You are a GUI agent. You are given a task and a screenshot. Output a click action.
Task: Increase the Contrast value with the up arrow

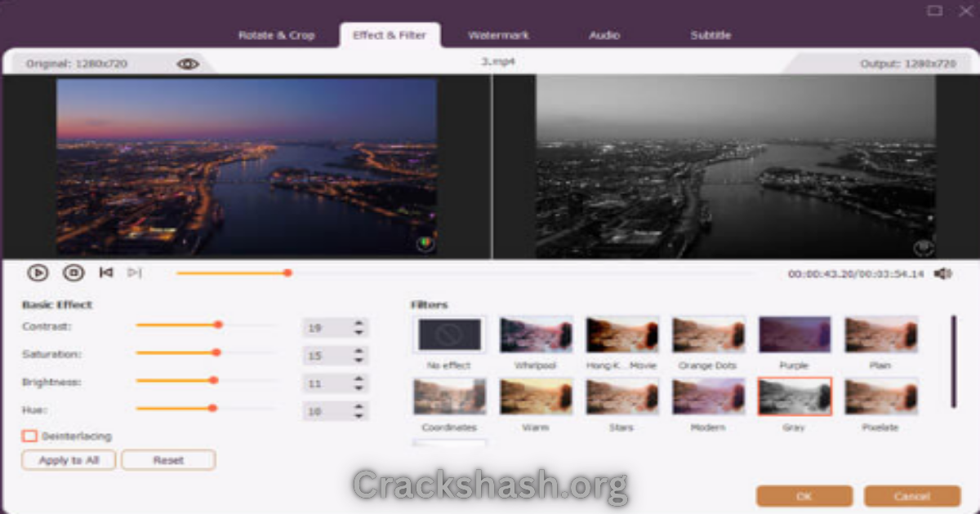(359, 324)
